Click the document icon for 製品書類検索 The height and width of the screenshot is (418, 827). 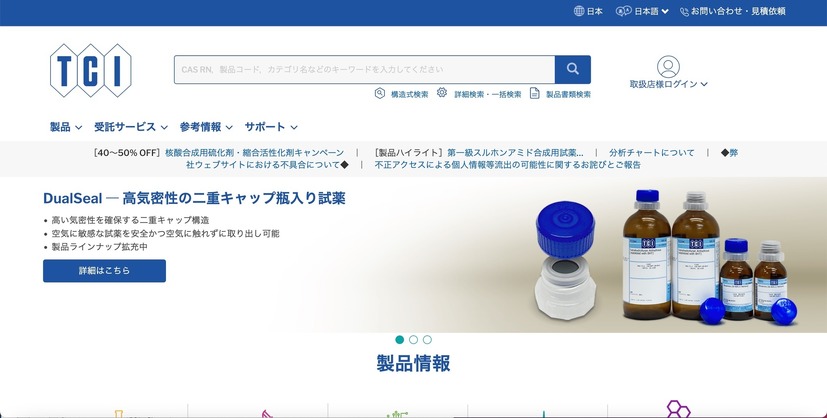pyautogui.click(x=535, y=93)
